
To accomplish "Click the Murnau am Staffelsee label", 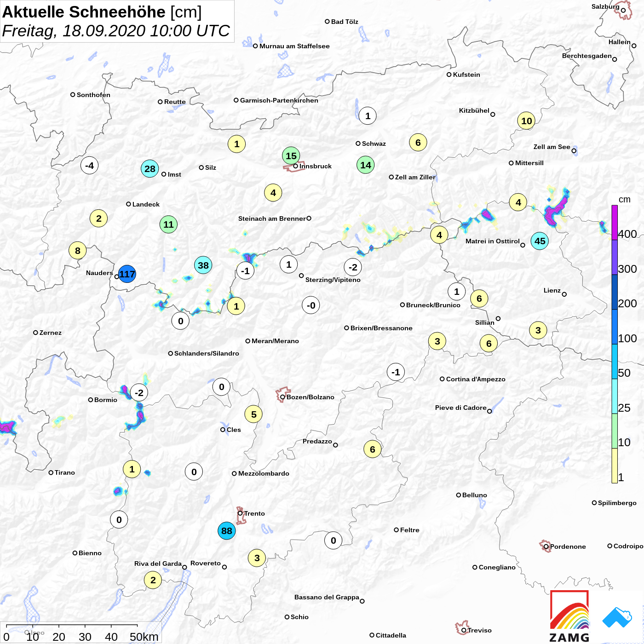I will click(x=294, y=46).
